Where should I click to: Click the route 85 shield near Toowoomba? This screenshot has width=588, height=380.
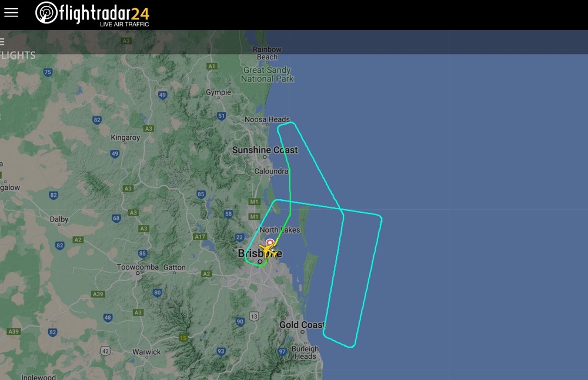coord(142,253)
